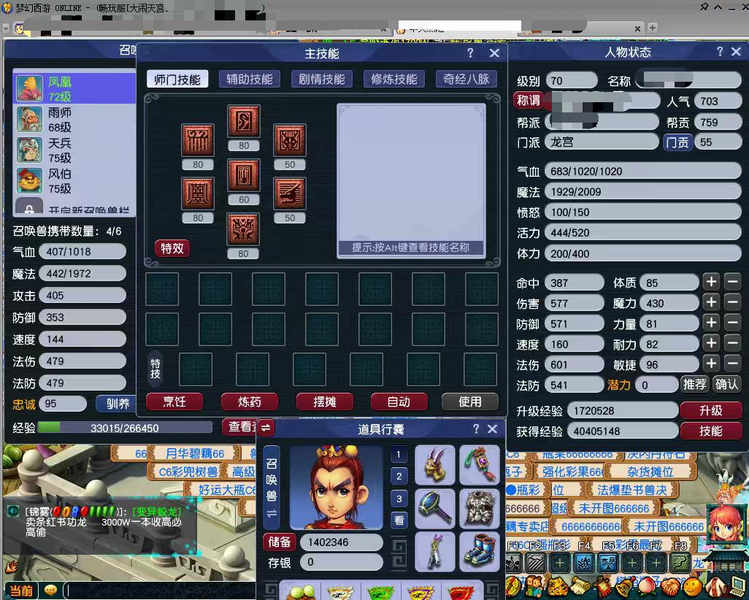Screen dimensions: 749x600
Task: Decrease 敏捷 with its minus button
Action: click(x=732, y=365)
